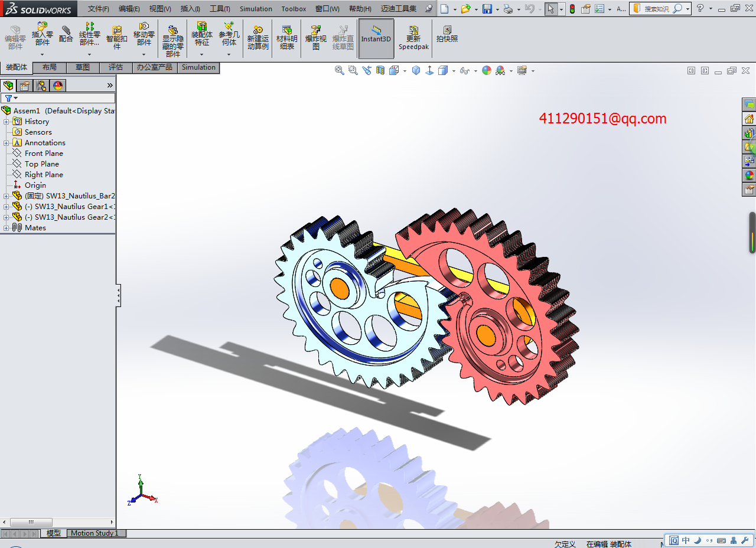Expand the Annotations tree node
Viewport: 756px width, 548px height.
pos(6,143)
